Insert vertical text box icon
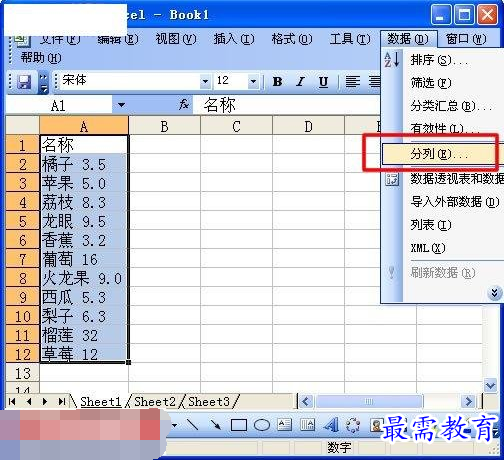 click(307, 425)
